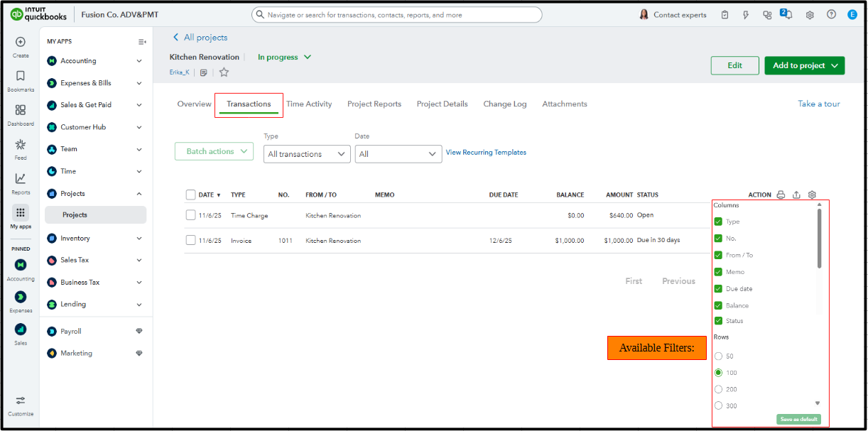
Task: Switch to the Time Activity tab
Action: pos(309,104)
